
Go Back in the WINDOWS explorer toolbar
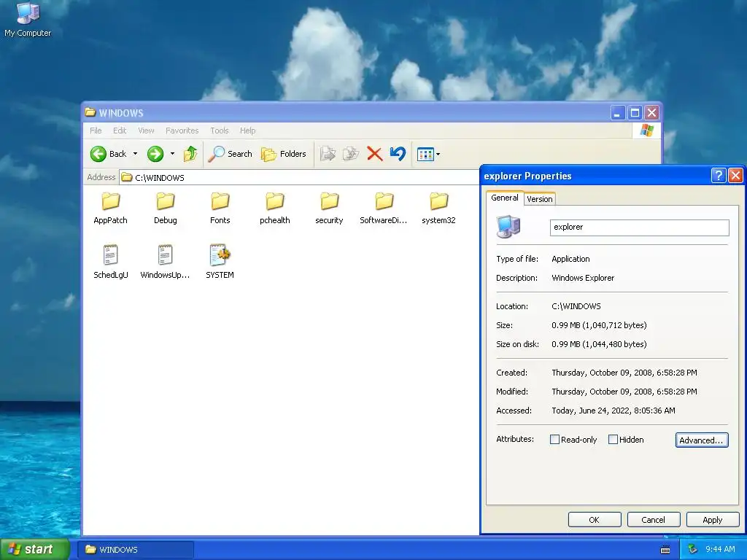pos(109,154)
